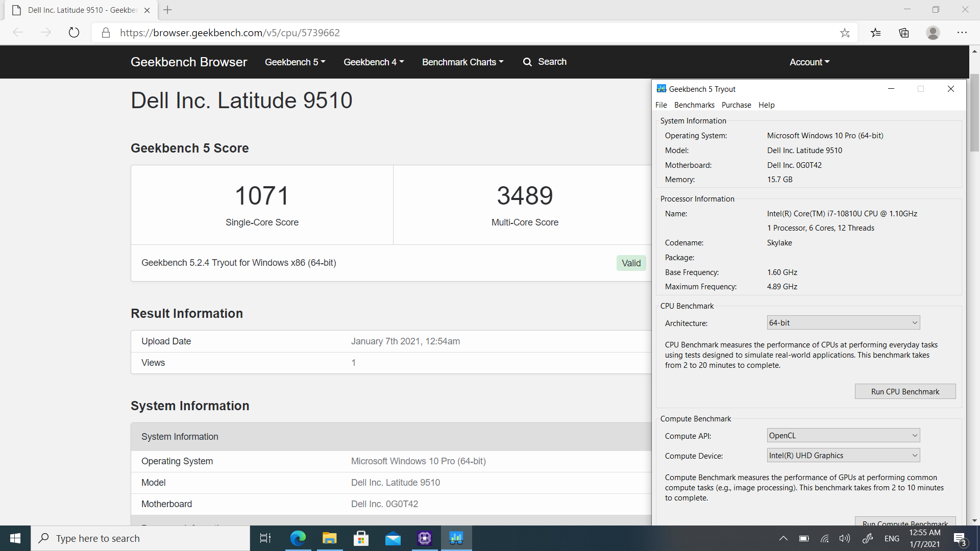The width and height of the screenshot is (980, 551).
Task: Click the search magnifier icon in navbar
Action: [x=527, y=62]
